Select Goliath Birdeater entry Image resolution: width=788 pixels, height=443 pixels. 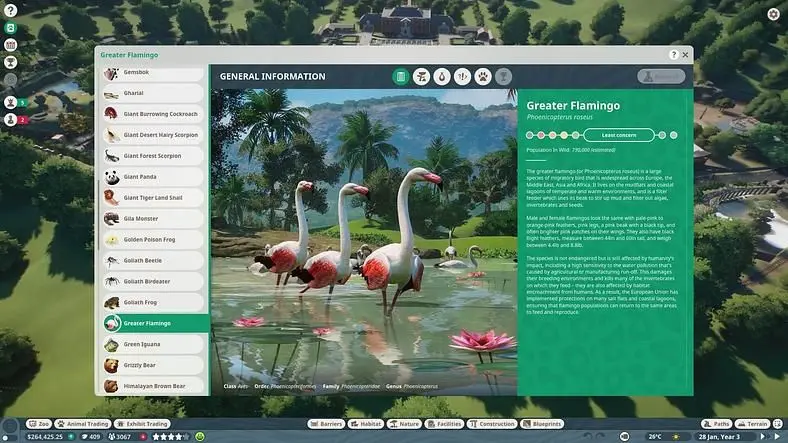coord(153,282)
